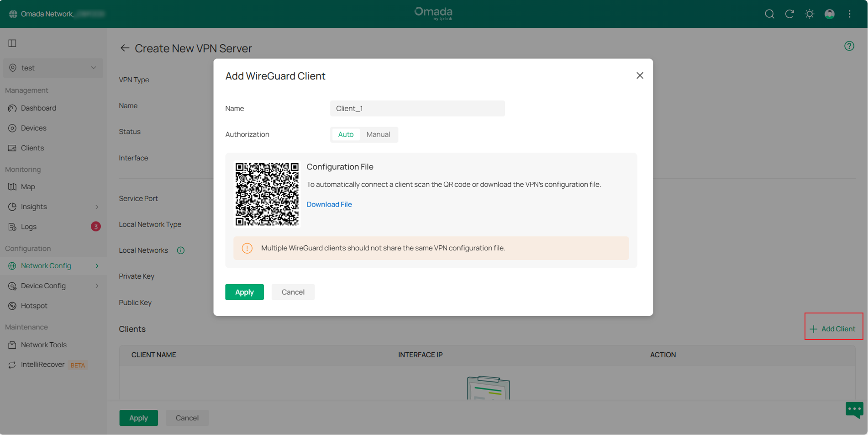Expand the Device Config section
Screen dimensions: 868x435
click(96, 286)
